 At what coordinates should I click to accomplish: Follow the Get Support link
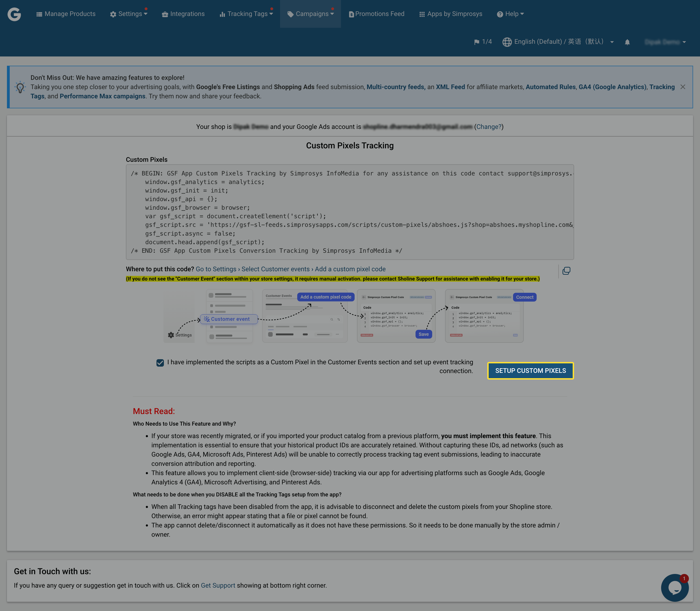(x=218, y=586)
